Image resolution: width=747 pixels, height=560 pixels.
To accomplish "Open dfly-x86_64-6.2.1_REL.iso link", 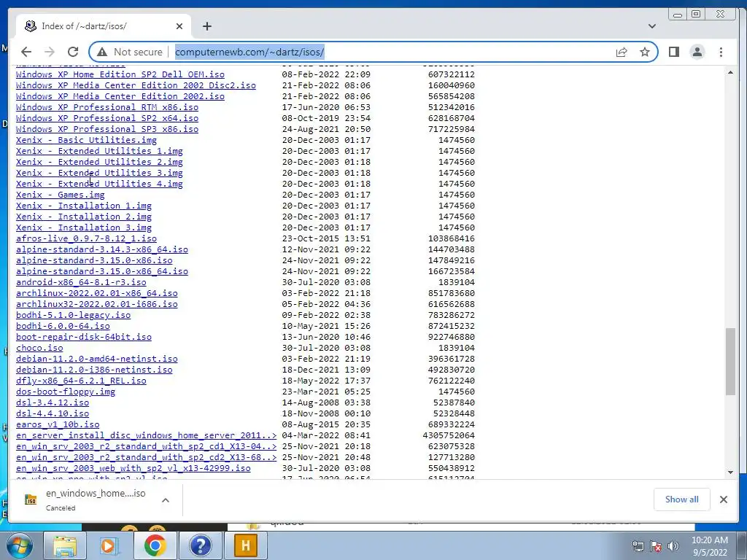I will point(81,381).
